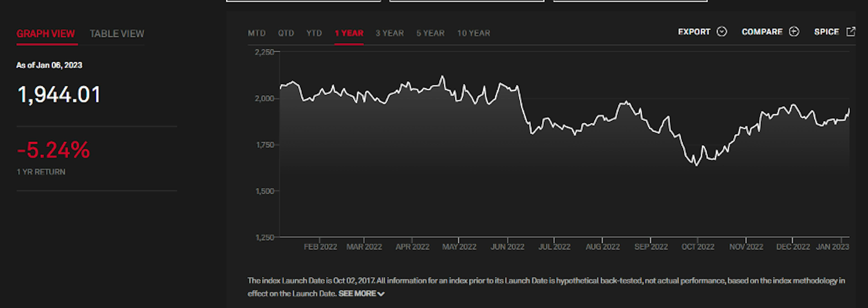Select the 1 YEAR range
This screenshot has height=308, width=868.
349,33
